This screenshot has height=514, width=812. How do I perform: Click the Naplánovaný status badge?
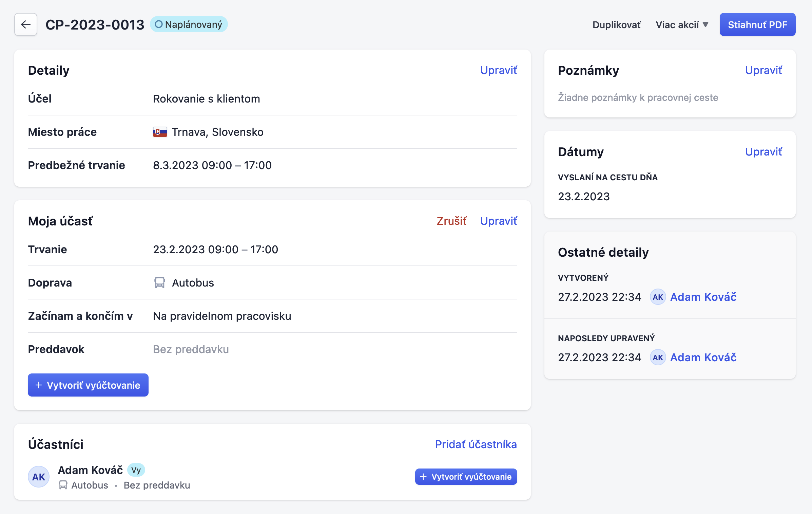click(189, 24)
